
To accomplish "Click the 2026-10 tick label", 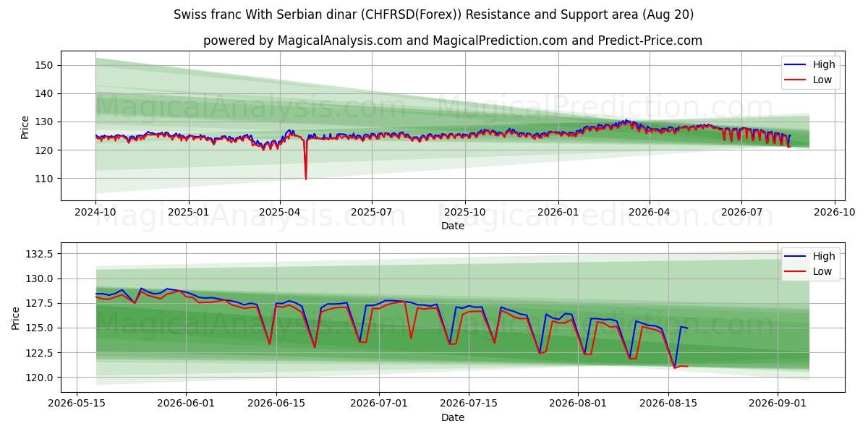I will pyautogui.click(x=835, y=212).
